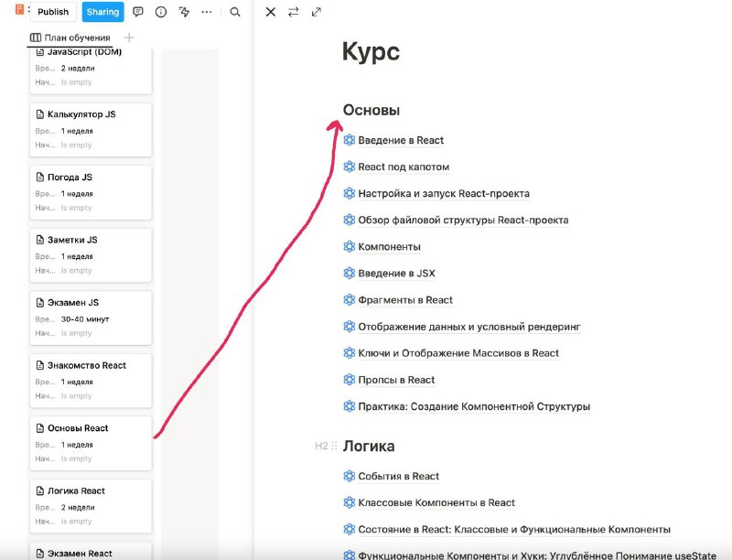Click the page icon on Заметки JS card
The height and width of the screenshot is (560, 732).
point(40,240)
